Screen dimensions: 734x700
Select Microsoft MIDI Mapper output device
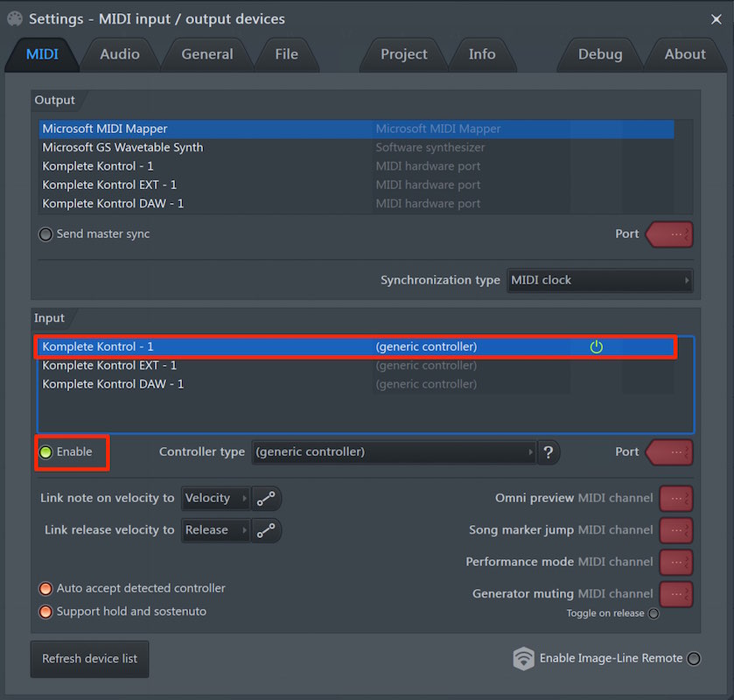point(356,129)
